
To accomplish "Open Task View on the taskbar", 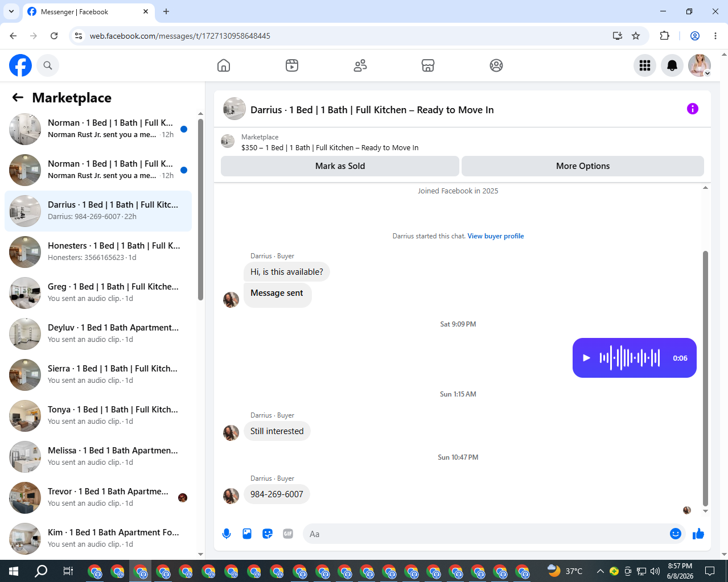I will tap(68, 571).
